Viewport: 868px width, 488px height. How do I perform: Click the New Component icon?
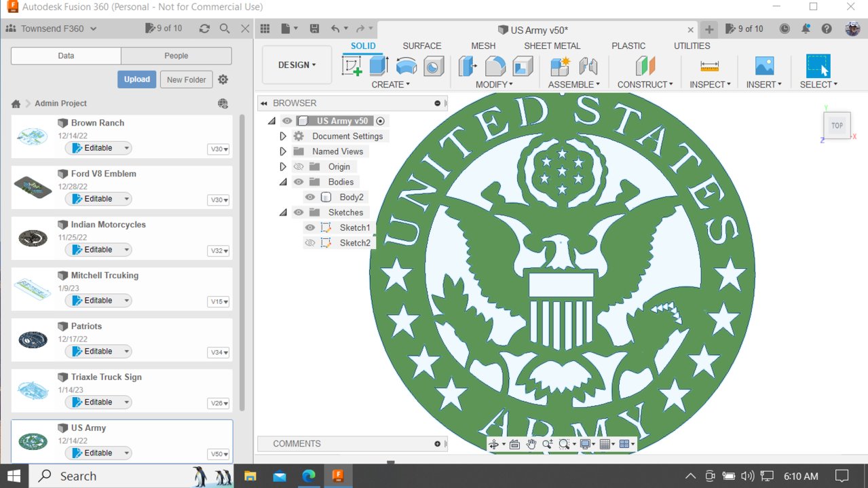(560, 66)
